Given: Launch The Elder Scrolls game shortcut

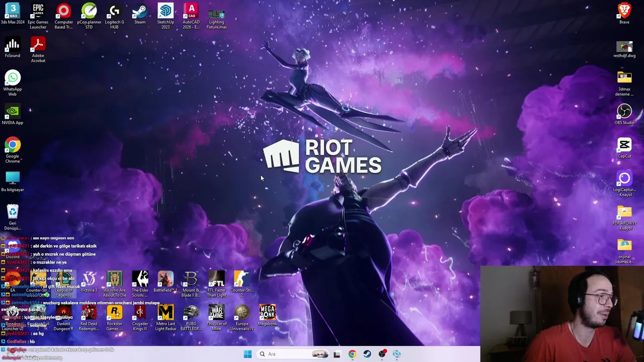Looking at the screenshot, I should click(x=140, y=284).
